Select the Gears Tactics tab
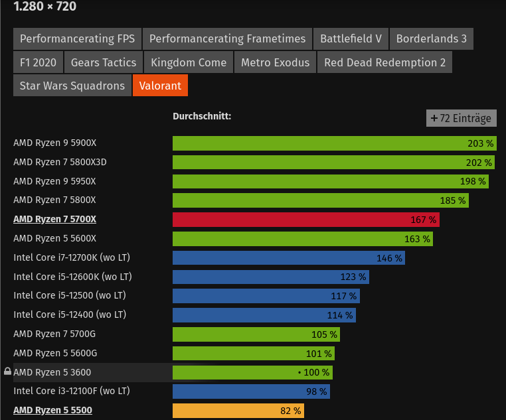506x420 pixels. pos(104,62)
